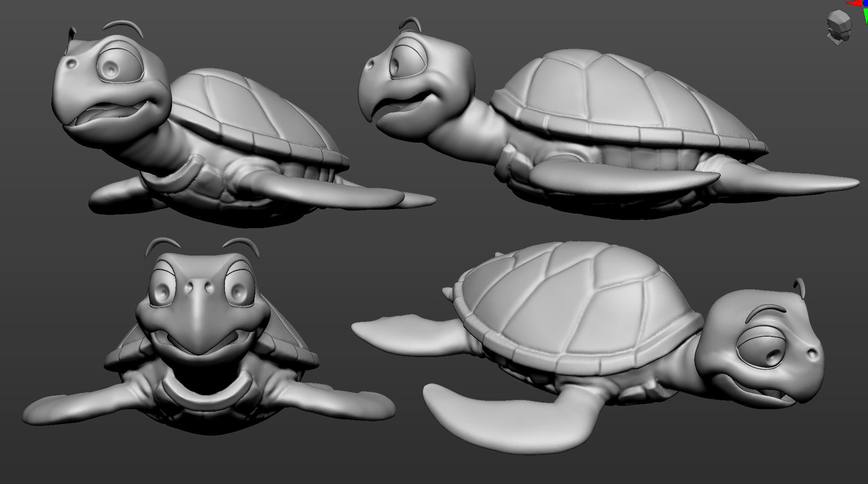Select the front-facing turtle view

208,336
